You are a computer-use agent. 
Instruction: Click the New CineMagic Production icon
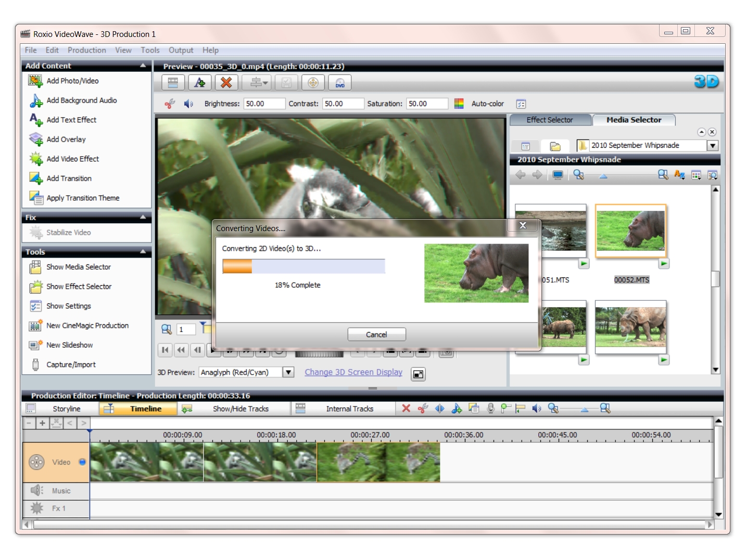[x=35, y=326]
